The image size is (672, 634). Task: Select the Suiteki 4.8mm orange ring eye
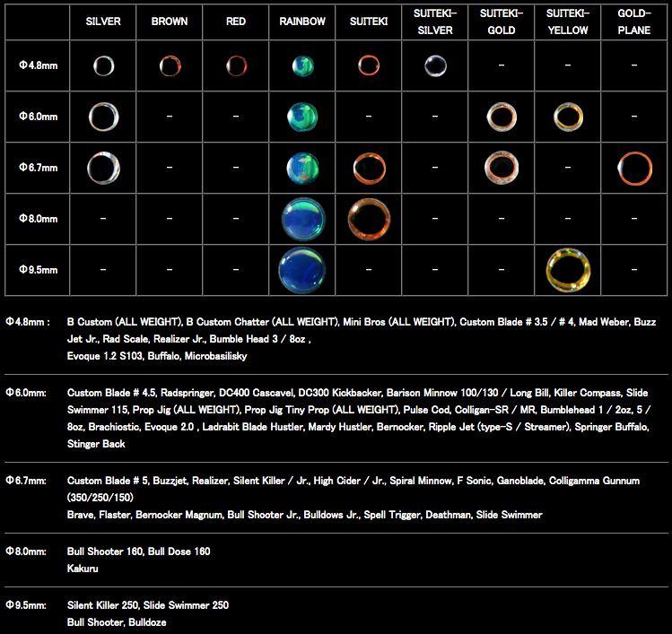369,65
